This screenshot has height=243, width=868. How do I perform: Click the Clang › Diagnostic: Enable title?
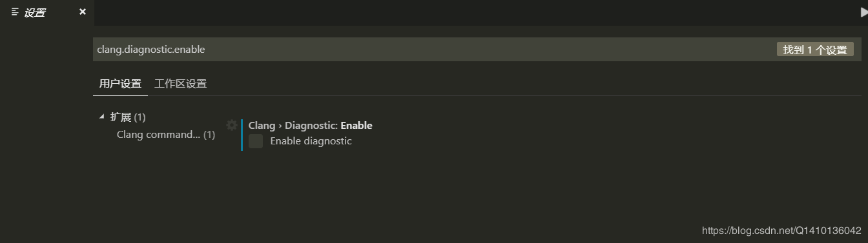311,126
